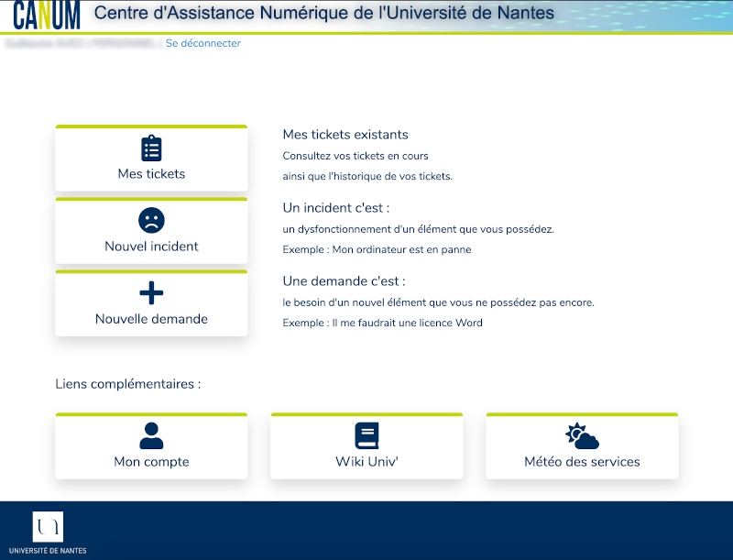This screenshot has width=733, height=560.
Task: Select the book icon for Wiki Univ'
Action: 366,434
